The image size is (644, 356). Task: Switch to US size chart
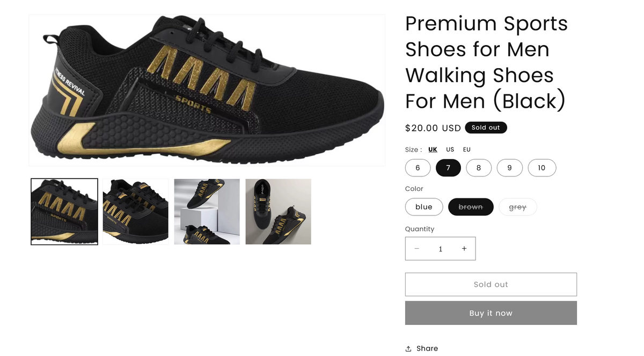point(450,150)
